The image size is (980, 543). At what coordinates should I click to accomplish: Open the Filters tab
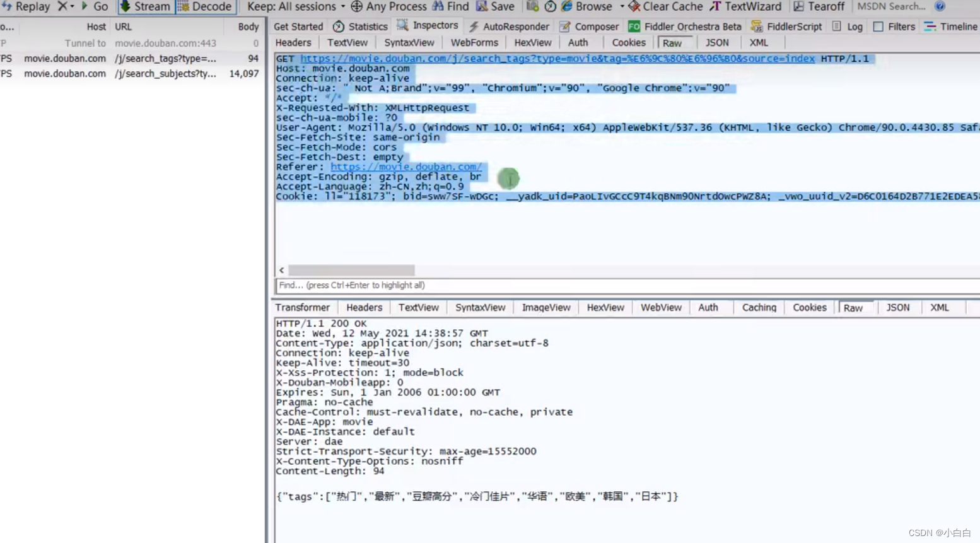894,26
